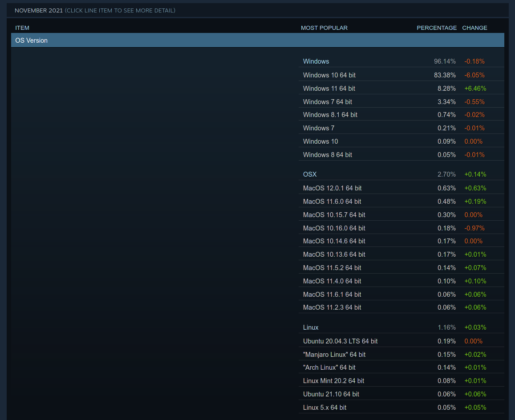Select the Windows 11 64 bit row
515x420 pixels.
tap(401, 89)
